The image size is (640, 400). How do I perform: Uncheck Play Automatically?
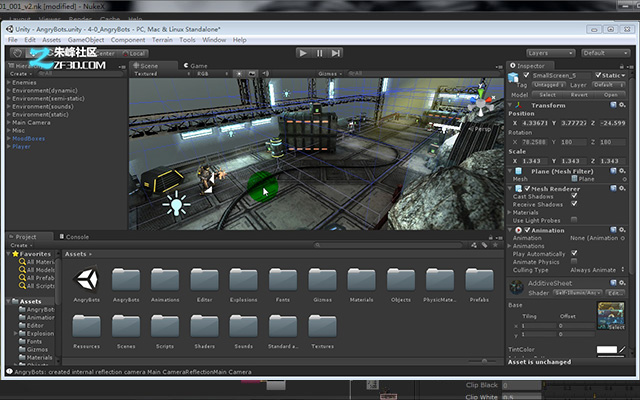point(574,253)
